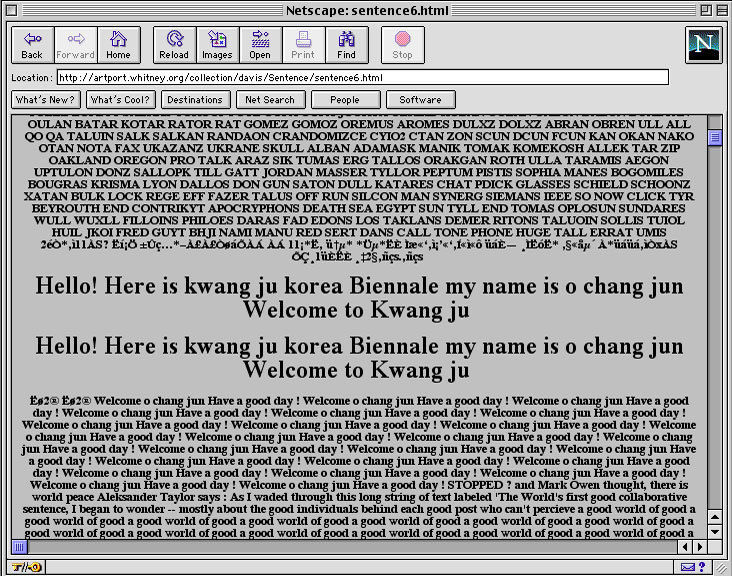Print the page using the Print icon

(303, 45)
